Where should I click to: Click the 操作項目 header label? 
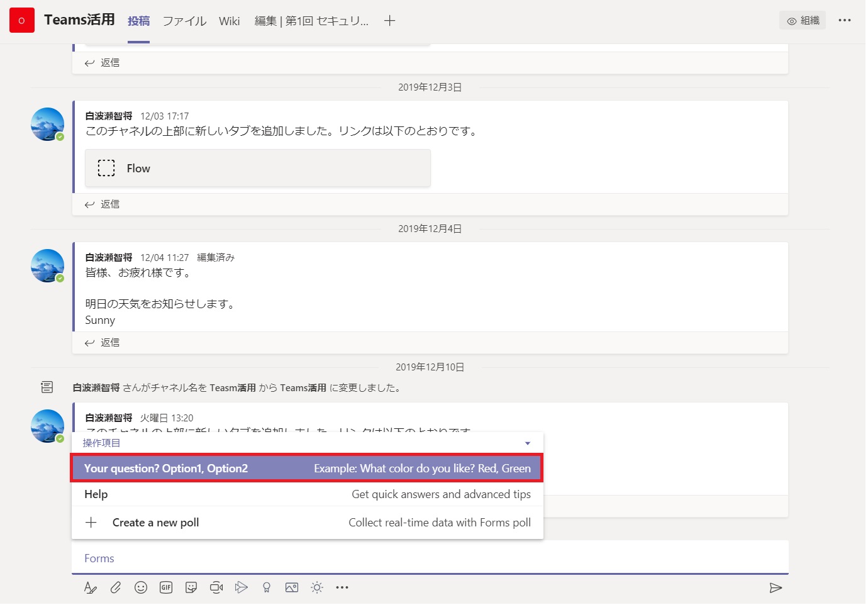click(101, 443)
